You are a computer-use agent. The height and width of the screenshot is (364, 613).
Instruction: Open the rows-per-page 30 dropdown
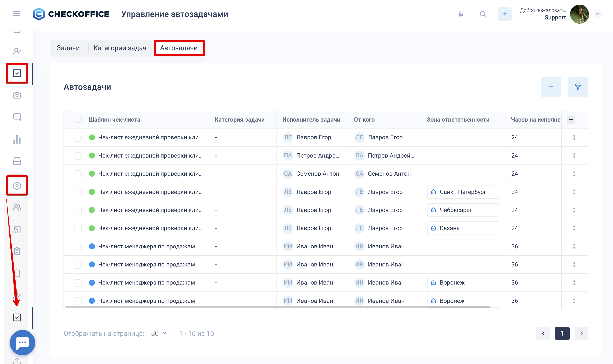pyautogui.click(x=159, y=333)
